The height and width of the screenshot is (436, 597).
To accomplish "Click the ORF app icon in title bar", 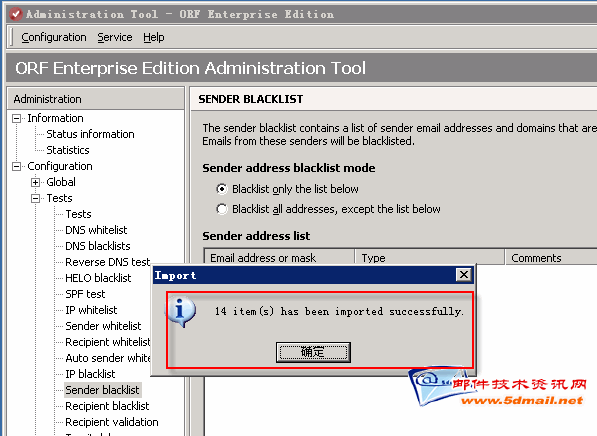I will coord(16,14).
